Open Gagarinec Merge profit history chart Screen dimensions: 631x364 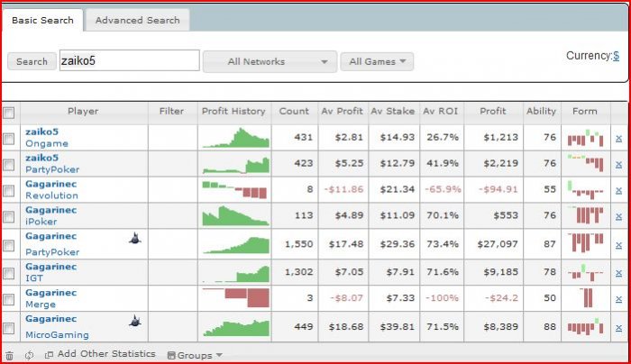click(x=236, y=297)
